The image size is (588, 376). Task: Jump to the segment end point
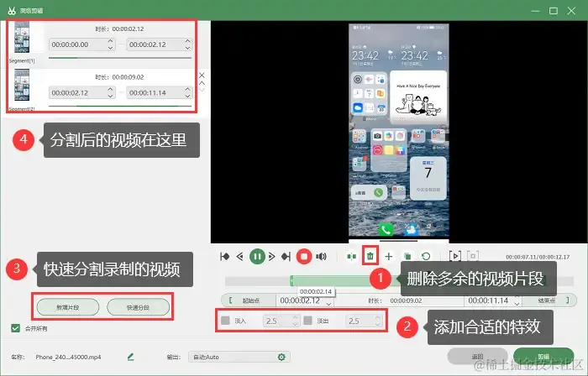point(286,257)
